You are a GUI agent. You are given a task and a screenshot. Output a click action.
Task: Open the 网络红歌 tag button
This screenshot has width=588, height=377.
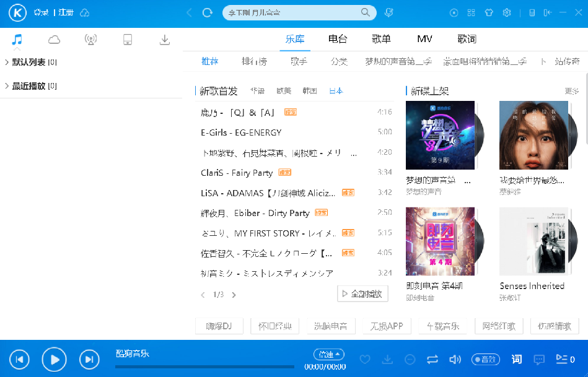coord(499,326)
